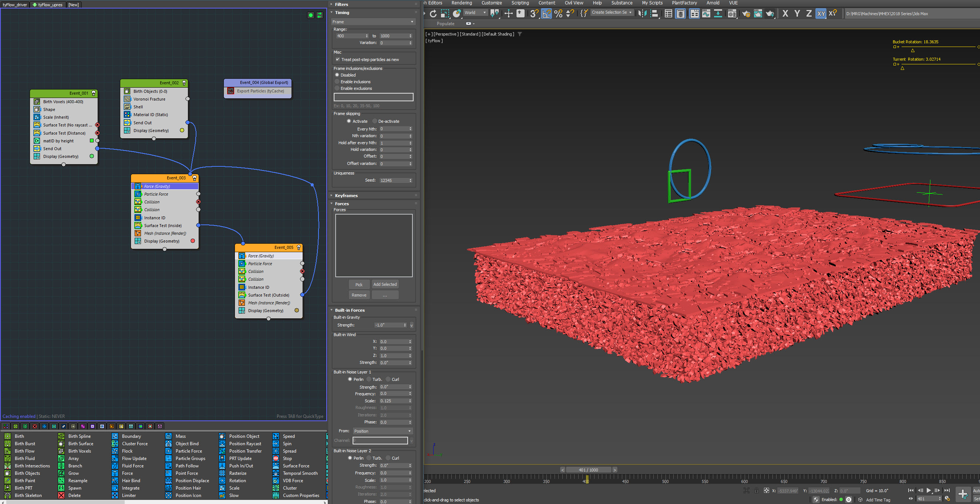The height and width of the screenshot is (504, 980).
Task: Click the Pick forces button
Action: pos(359,284)
